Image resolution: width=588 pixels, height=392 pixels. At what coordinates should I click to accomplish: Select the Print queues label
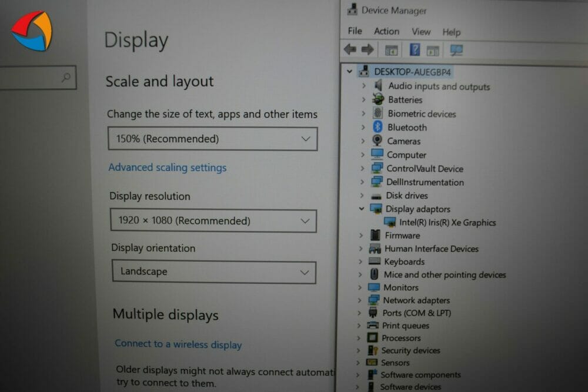pos(405,325)
